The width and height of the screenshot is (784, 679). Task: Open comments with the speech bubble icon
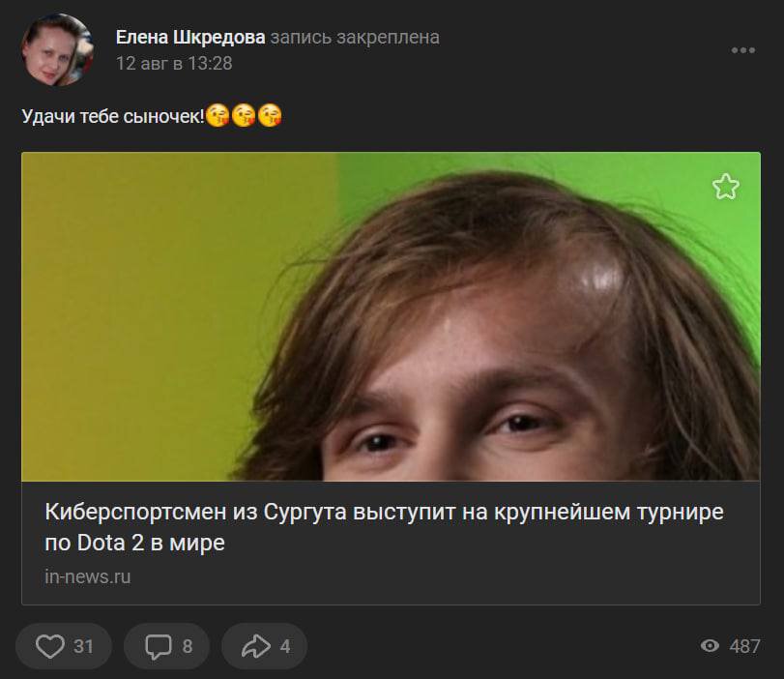(x=158, y=646)
